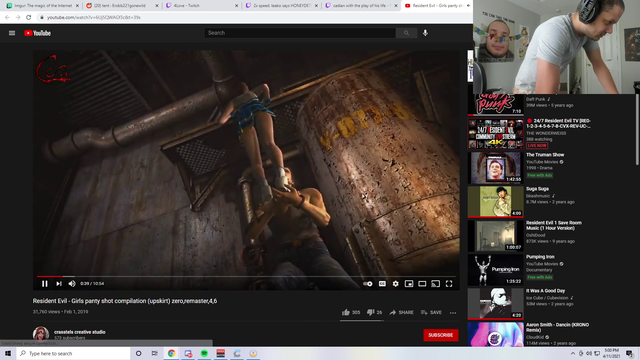
Task: Seek along the video progress bar
Action: (246, 276)
